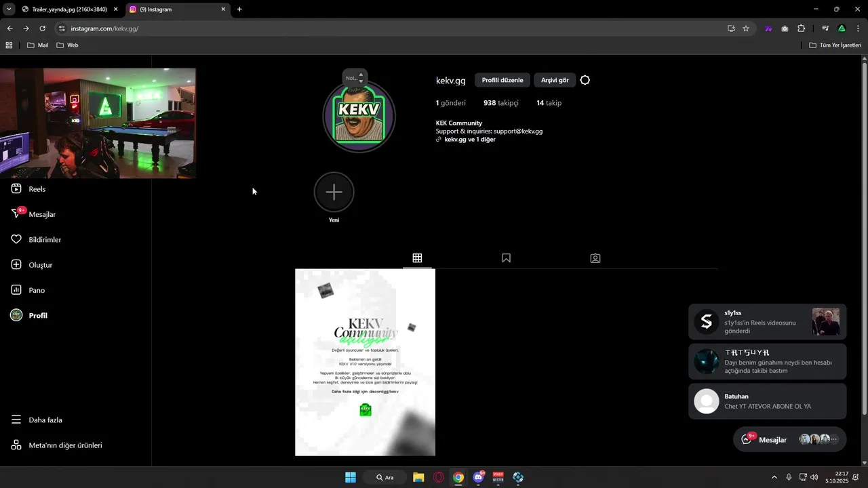868x488 pixels.
Task: Select the saved bookmark tab
Action: 506,258
